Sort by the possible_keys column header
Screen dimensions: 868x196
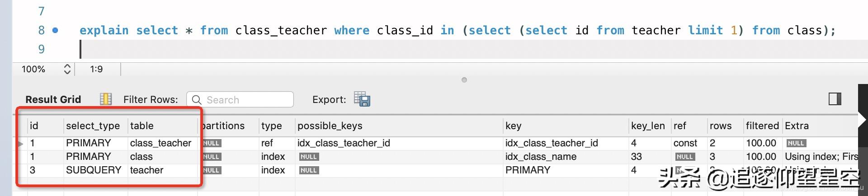pyautogui.click(x=330, y=126)
